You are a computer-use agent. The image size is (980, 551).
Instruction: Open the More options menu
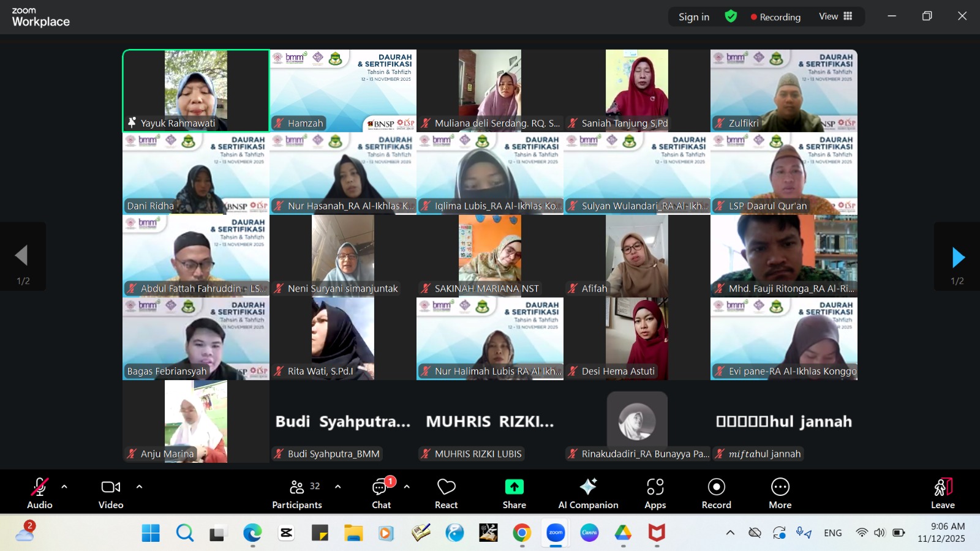(x=780, y=487)
